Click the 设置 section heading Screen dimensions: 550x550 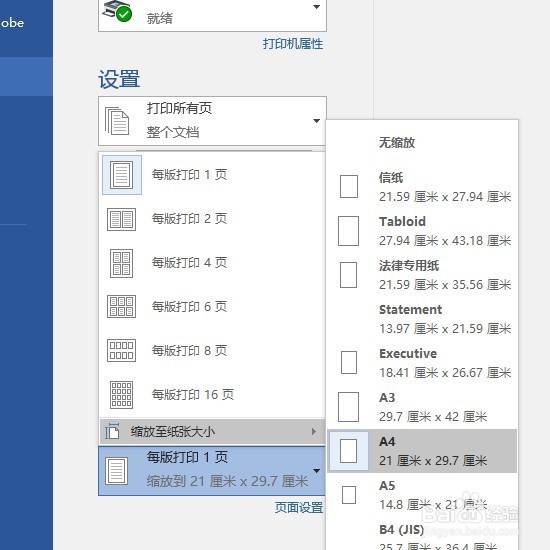click(x=119, y=79)
